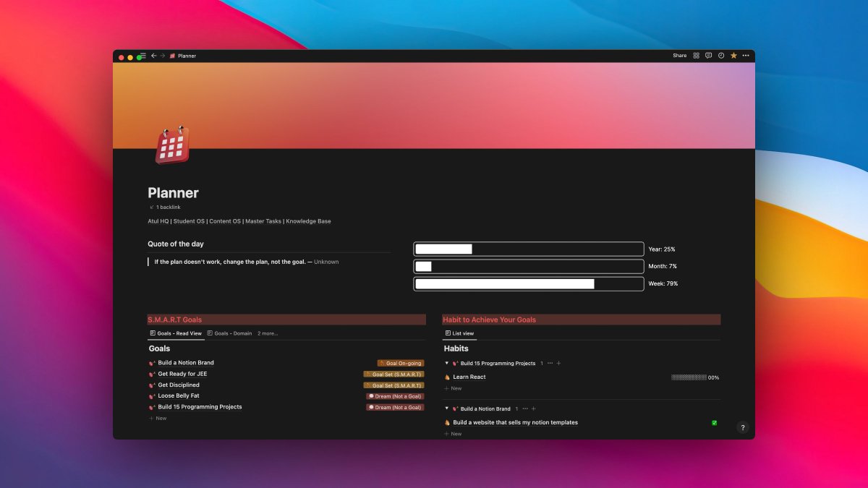Image resolution: width=868 pixels, height=488 pixels.
Task: Click the Month progress bar
Action: [528, 266]
